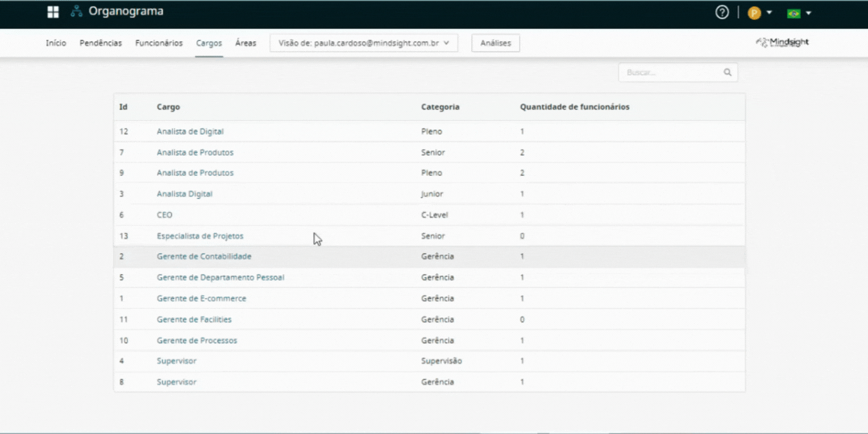This screenshot has width=868, height=434.
Task: Click the search magnifier icon
Action: pos(727,73)
